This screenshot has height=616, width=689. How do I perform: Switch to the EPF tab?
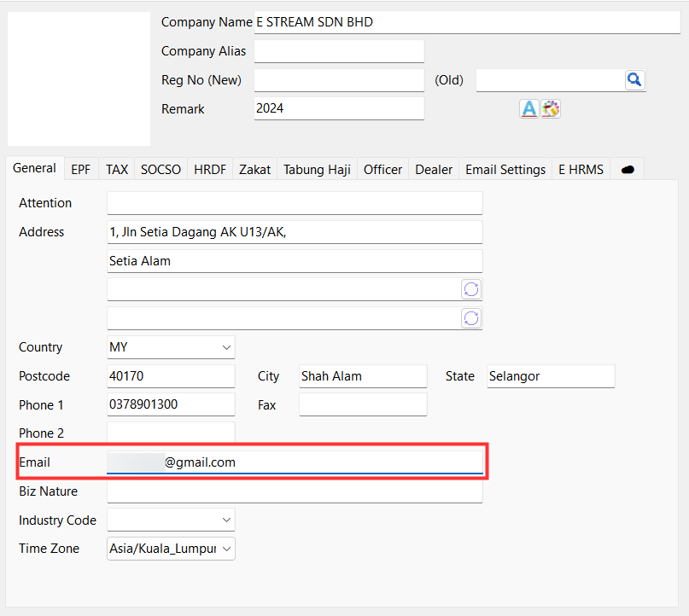click(x=80, y=169)
